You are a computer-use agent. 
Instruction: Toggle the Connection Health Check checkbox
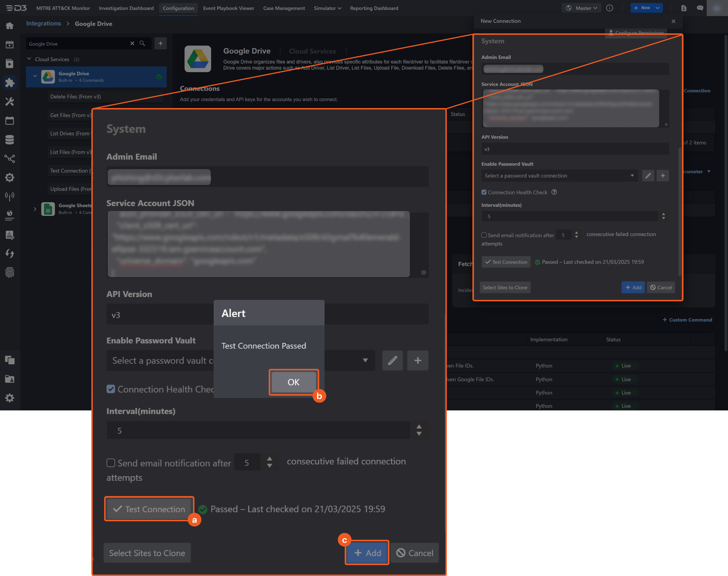pyautogui.click(x=111, y=389)
